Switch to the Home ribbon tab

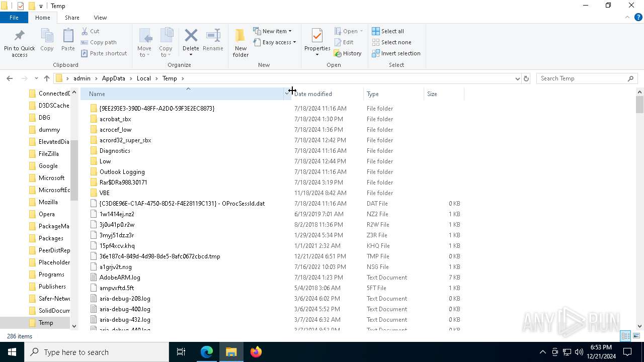pos(43,18)
